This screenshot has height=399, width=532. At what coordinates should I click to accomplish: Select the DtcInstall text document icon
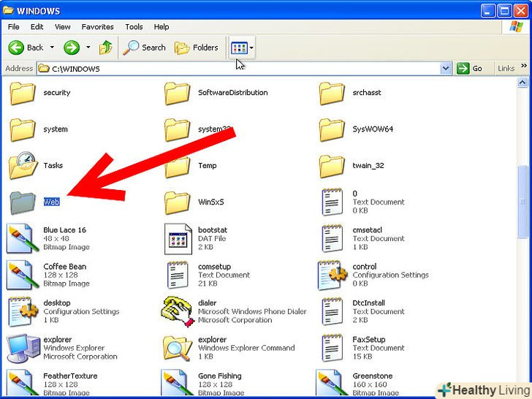[332, 311]
